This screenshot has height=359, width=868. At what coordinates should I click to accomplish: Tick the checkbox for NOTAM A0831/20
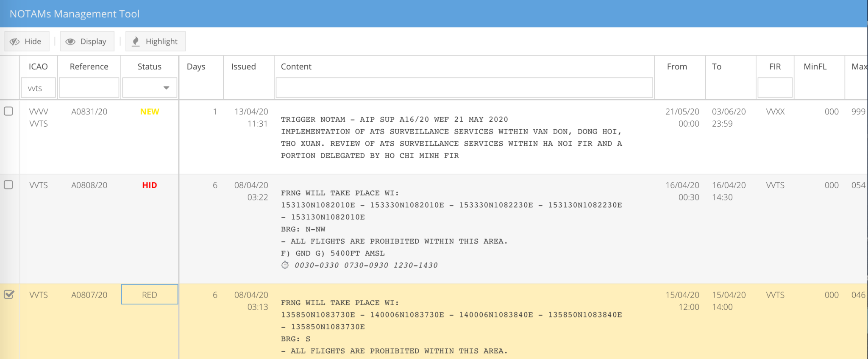[x=8, y=111]
